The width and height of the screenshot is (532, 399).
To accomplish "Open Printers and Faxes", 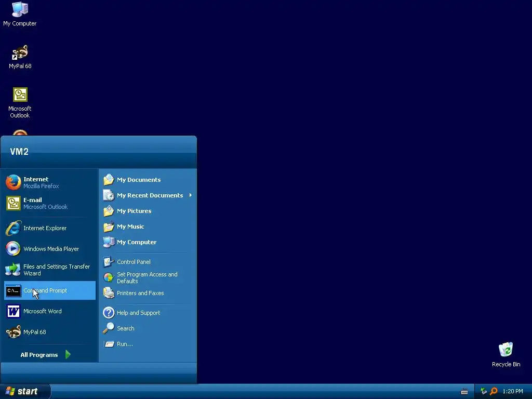I will click(147, 293).
